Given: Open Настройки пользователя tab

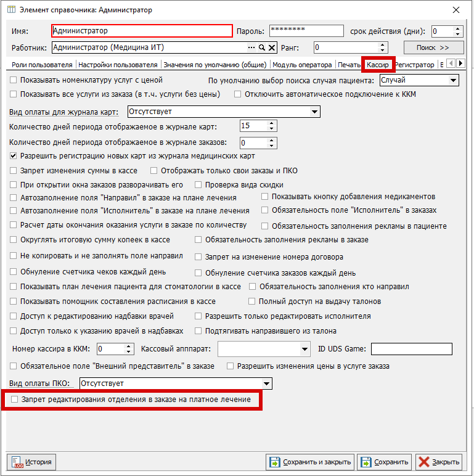Looking at the screenshot, I should [x=118, y=65].
